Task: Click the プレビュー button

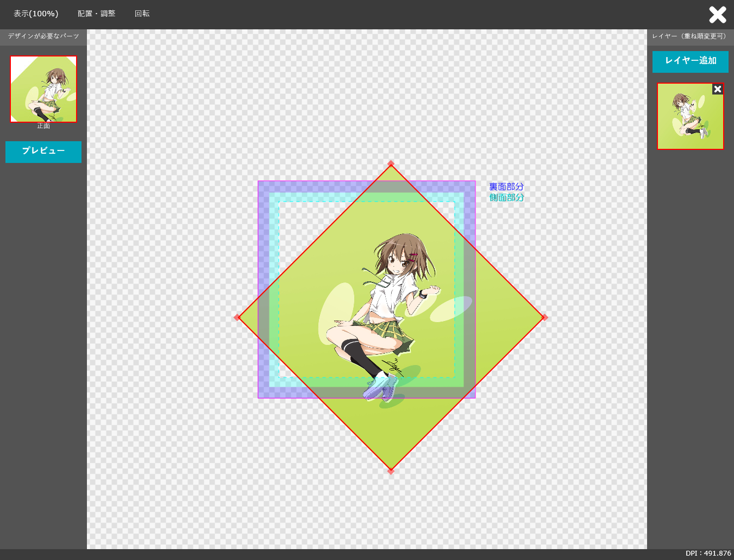Action: coord(43,152)
